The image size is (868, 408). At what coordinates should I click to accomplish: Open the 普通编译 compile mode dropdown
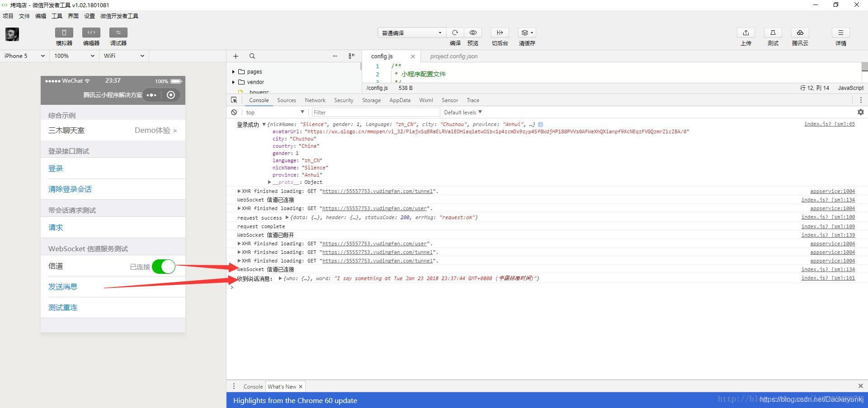(x=412, y=33)
